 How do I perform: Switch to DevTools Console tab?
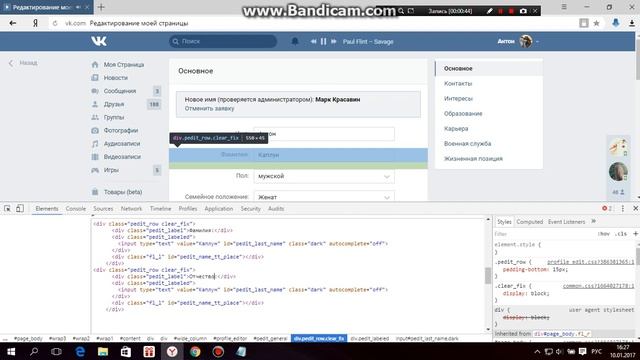tap(76, 209)
